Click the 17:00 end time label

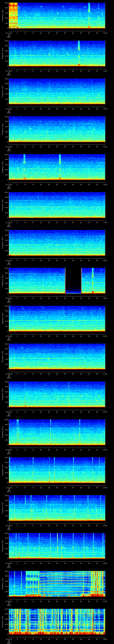tap(105, 223)
